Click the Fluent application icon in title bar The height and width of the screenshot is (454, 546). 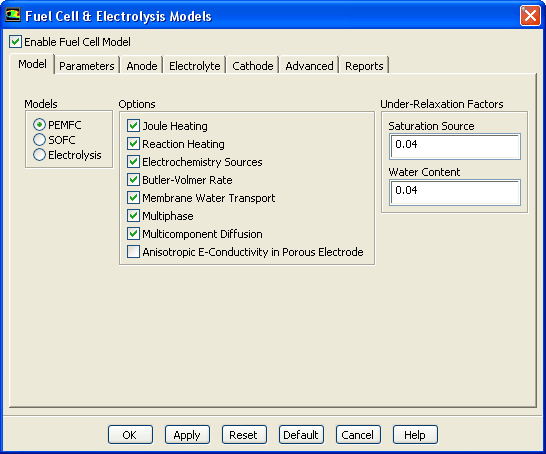(x=13, y=15)
